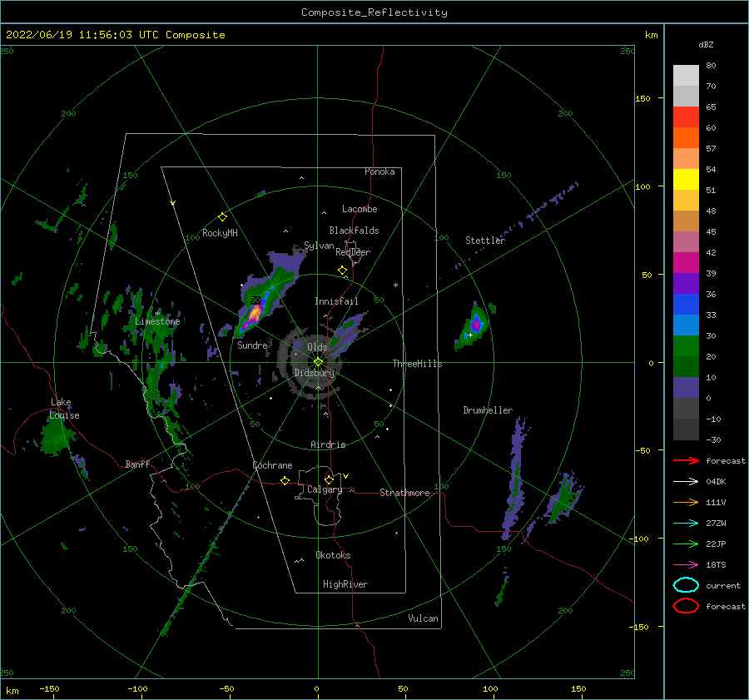Screen dimensions: 749x700
Task: Click the Stettler label
Action: 485,241
